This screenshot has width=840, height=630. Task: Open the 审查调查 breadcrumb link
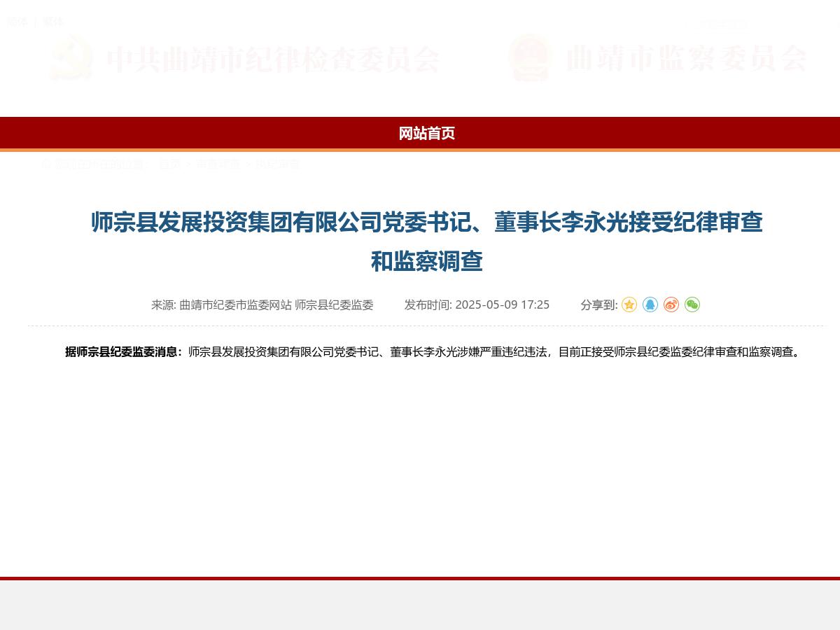pos(218,164)
